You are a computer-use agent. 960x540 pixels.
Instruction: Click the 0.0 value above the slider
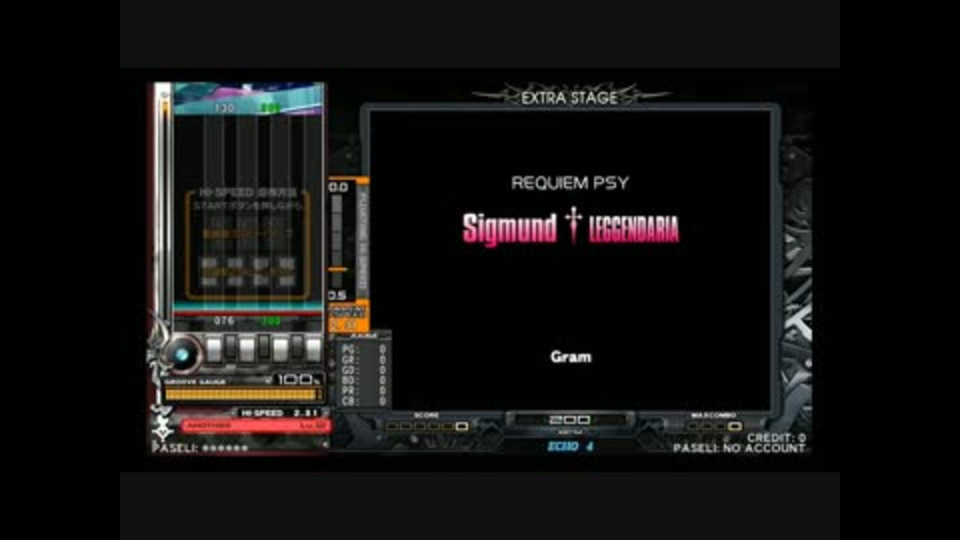point(338,187)
